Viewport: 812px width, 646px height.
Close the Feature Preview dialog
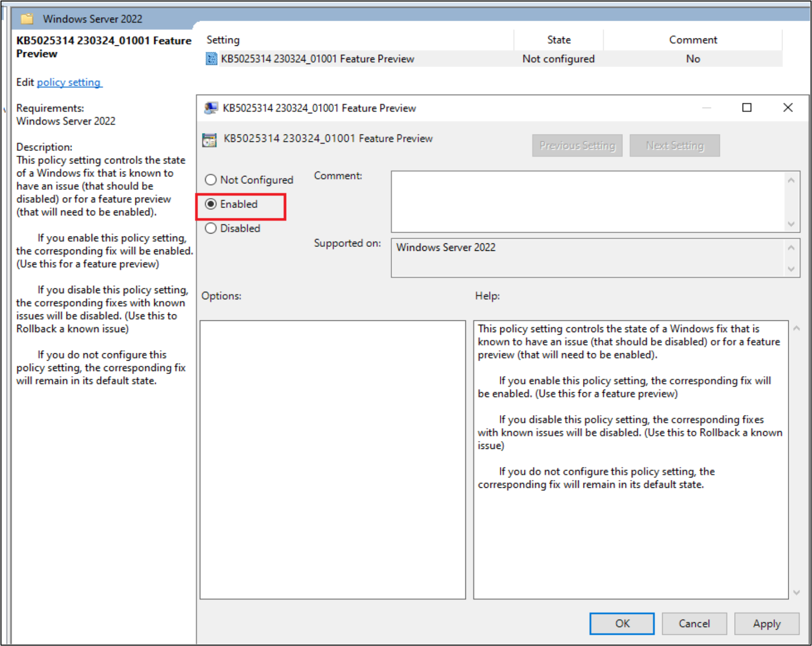coord(788,107)
